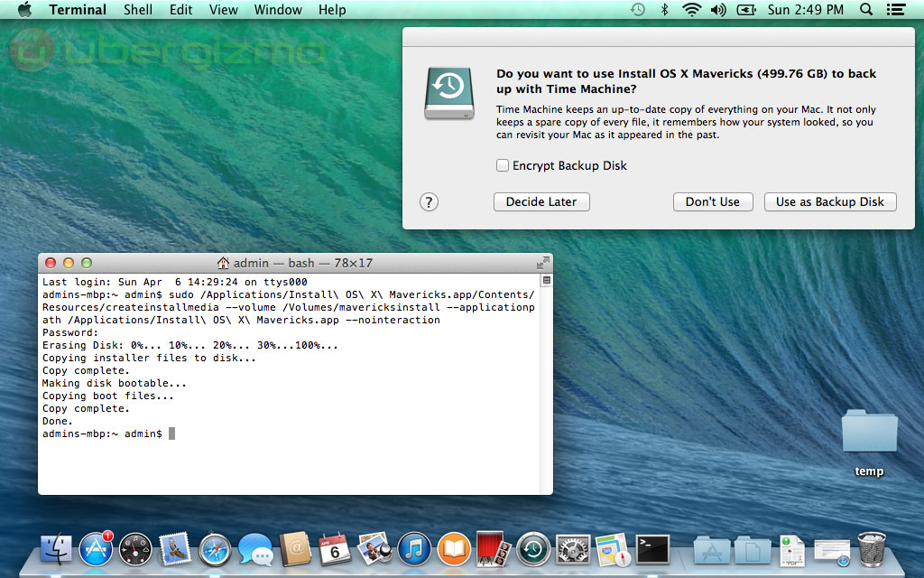Open the View menu
924x578 pixels.
[224, 9]
